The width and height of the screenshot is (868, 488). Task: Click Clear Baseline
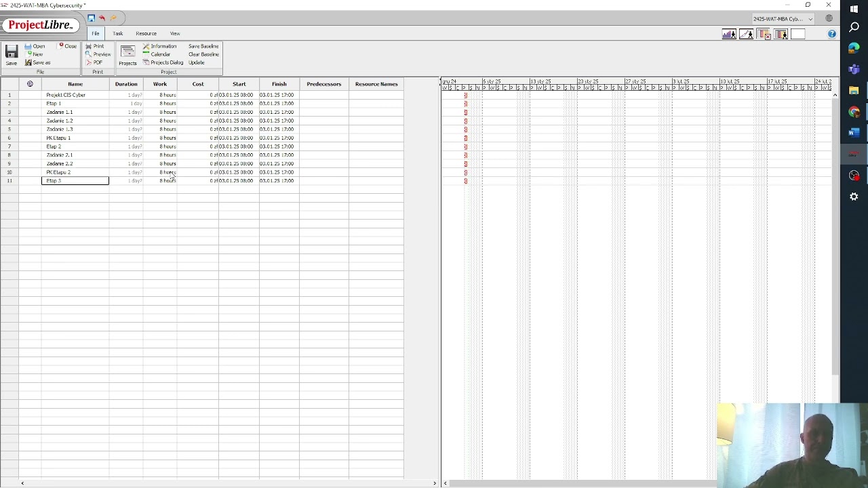(x=203, y=54)
